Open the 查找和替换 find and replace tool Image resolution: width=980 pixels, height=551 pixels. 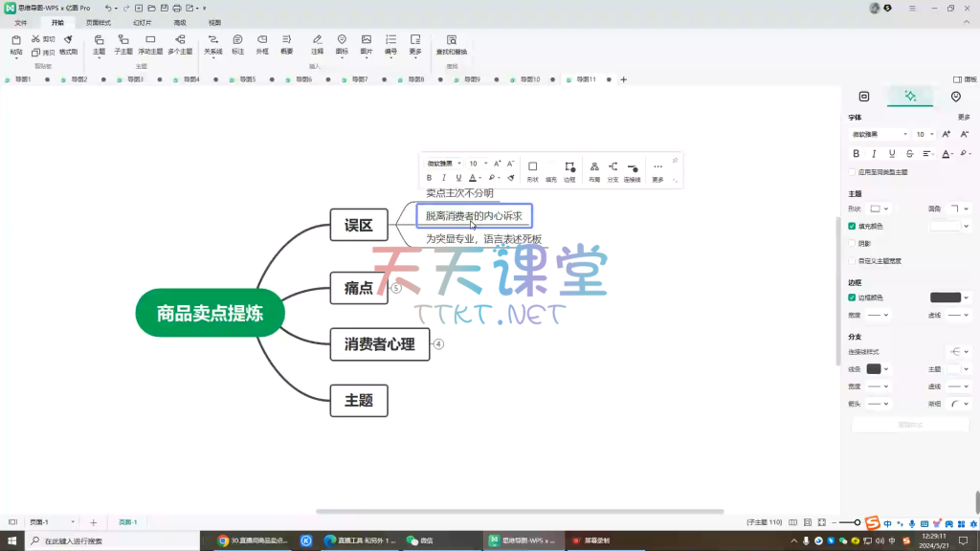[451, 44]
